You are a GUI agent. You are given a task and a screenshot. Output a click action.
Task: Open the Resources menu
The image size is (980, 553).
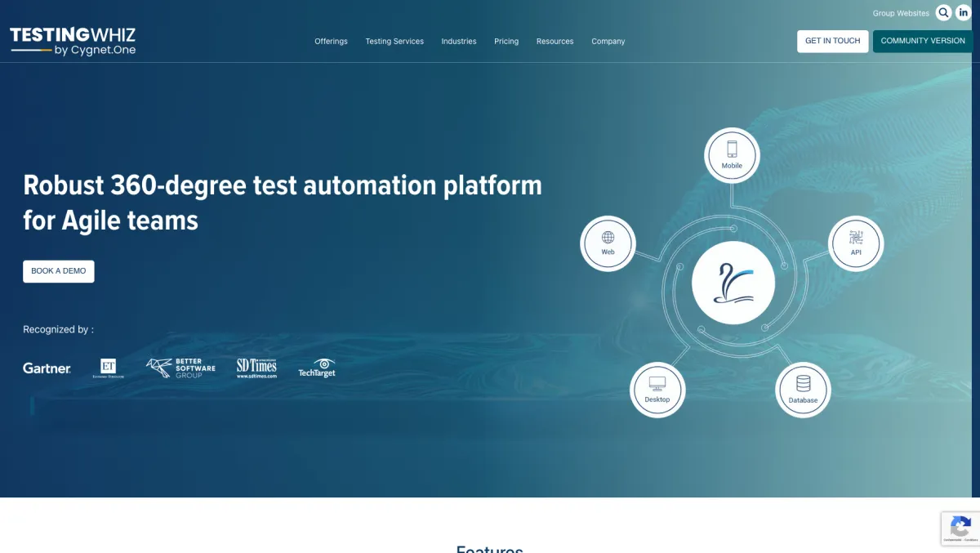555,42
